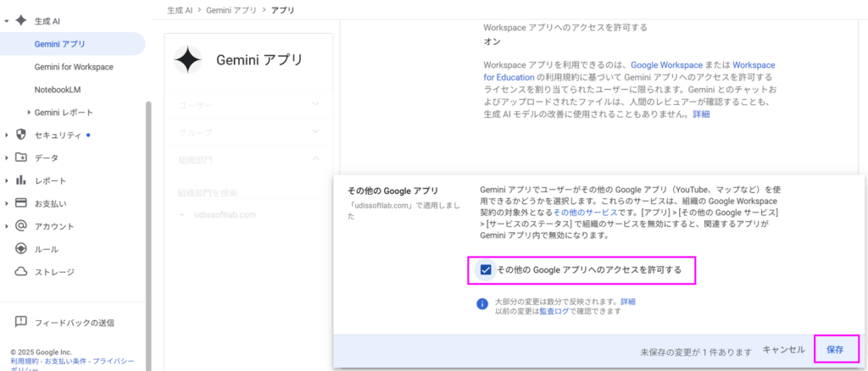Click the blue info icon near 大部分の変更
Screen dimensions: 868x371
tap(482, 304)
